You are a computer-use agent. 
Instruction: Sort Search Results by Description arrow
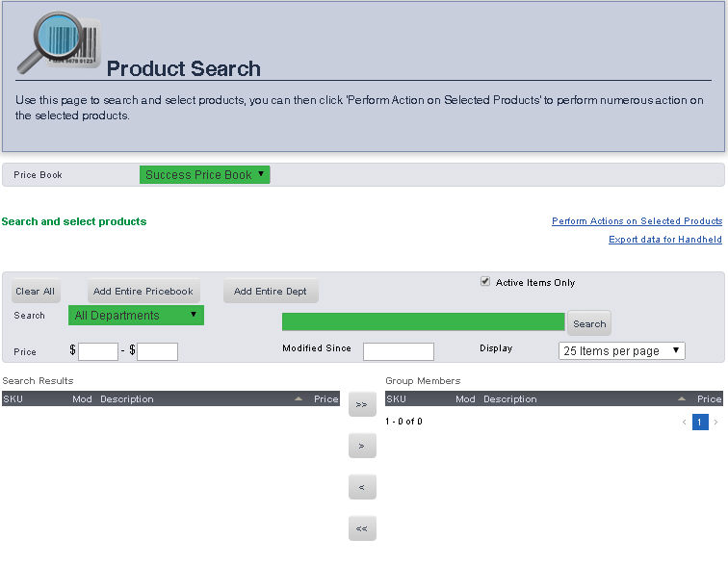299,398
